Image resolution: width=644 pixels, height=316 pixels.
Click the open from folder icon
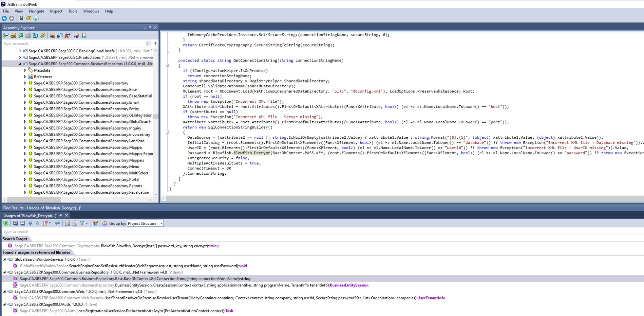click(13, 35)
